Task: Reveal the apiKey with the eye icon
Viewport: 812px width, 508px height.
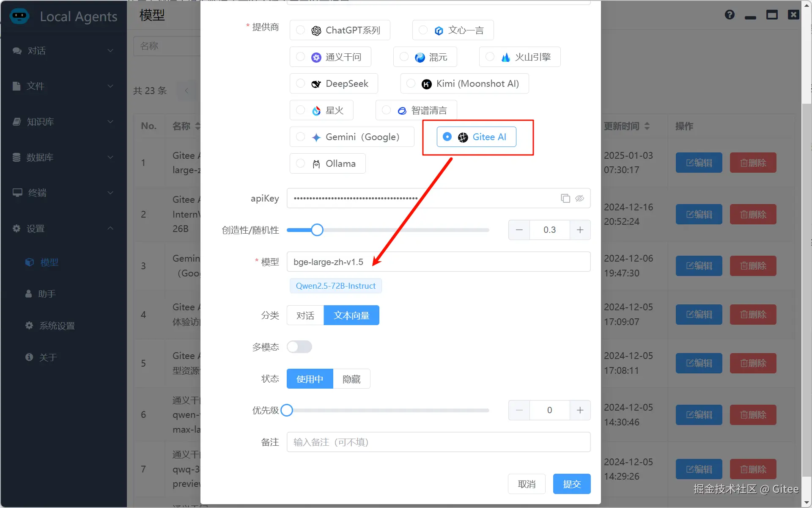Action: click(579, 198)
